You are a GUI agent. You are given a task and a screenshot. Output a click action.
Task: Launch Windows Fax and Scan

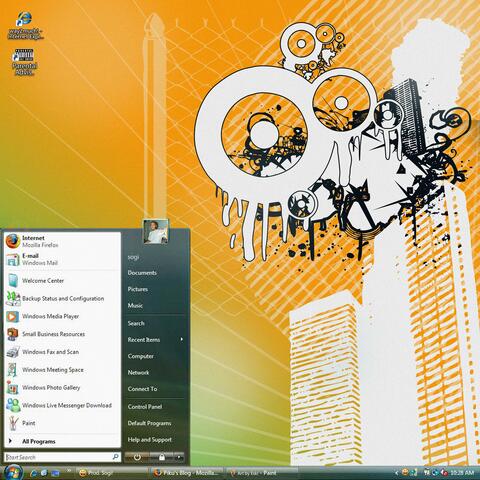click(62, 352)
